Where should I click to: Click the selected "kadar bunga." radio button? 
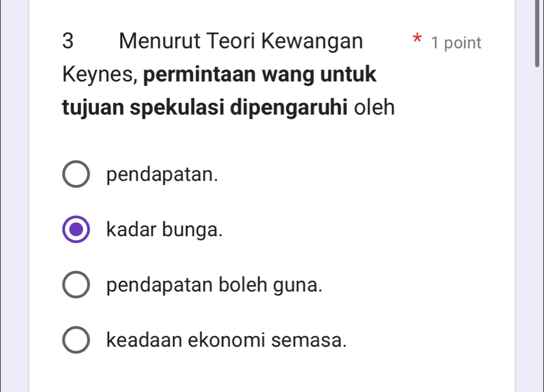[76, 230]
